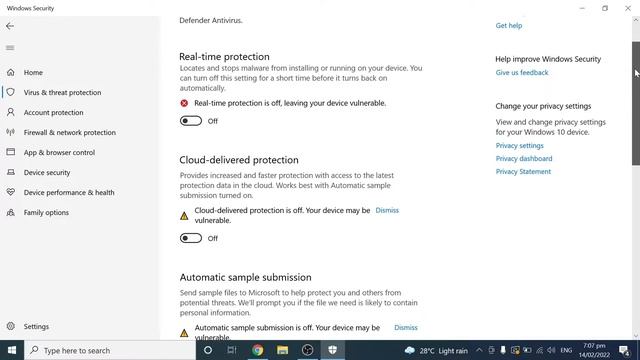Open Google Chrome from the taskbar
Viewport: 640px width, 360px height.
(x=257, y=350)
